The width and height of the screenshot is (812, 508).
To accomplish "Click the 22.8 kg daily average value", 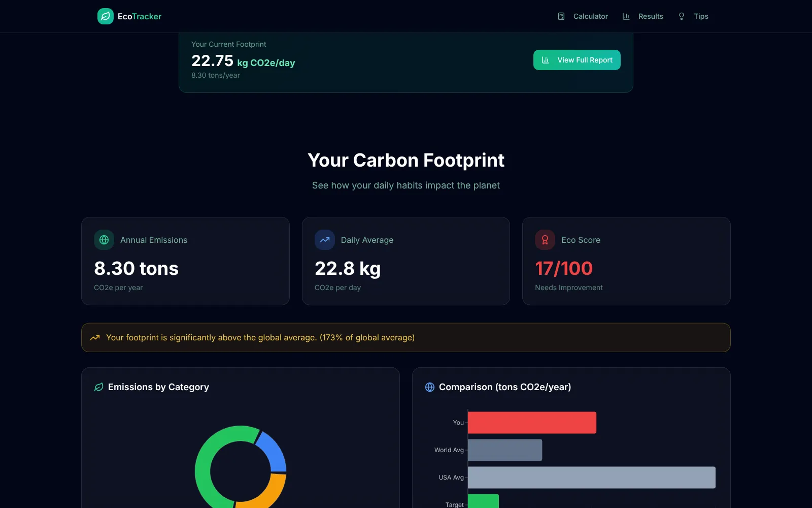I will (x=348, y=268).
